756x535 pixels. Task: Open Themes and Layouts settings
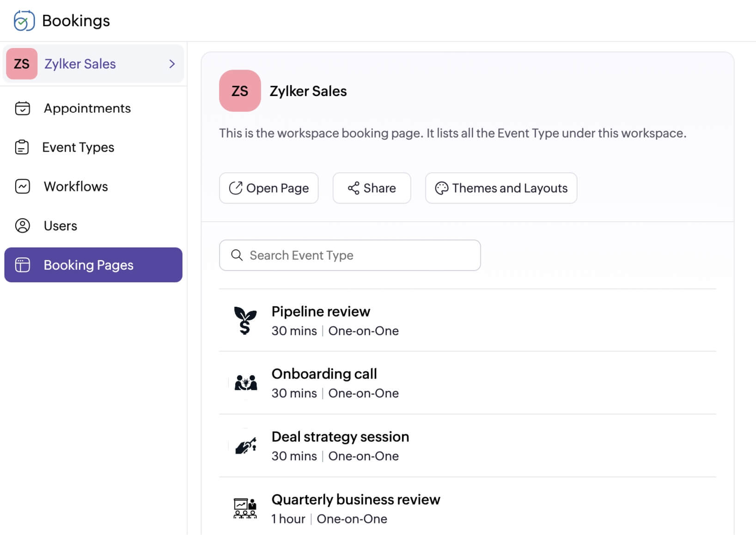click(501, 188)
